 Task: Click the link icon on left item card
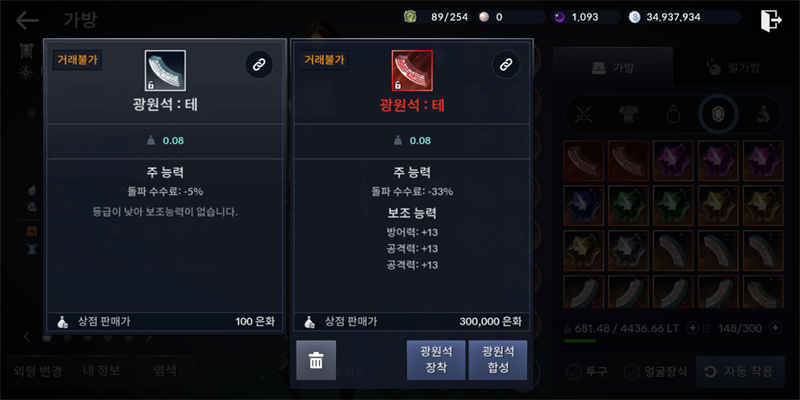coord(259,65)
